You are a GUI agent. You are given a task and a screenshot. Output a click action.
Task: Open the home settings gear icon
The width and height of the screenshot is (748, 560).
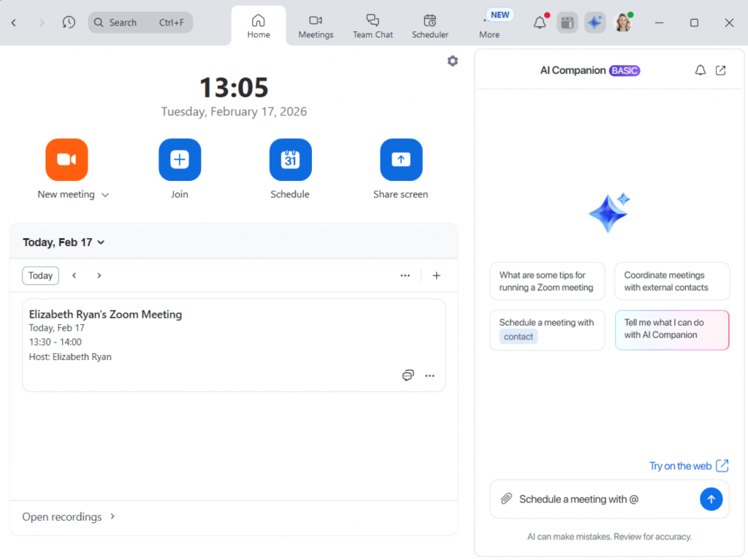coord(452,61)
